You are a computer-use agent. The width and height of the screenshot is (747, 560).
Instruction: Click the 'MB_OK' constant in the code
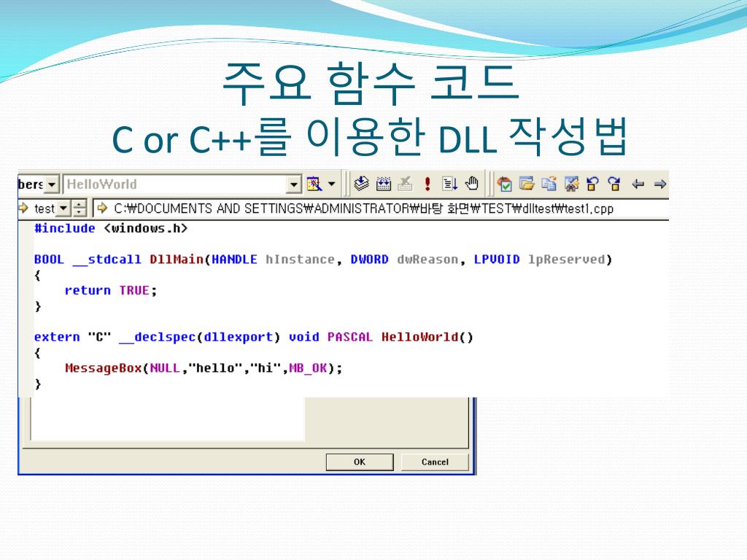point(308,368)
